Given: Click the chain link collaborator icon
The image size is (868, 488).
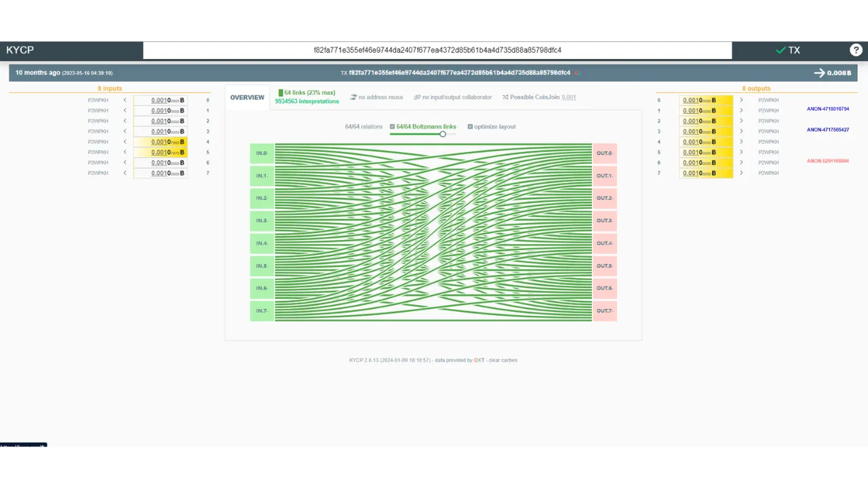Looking at the screenshot, I should [417, 98].
